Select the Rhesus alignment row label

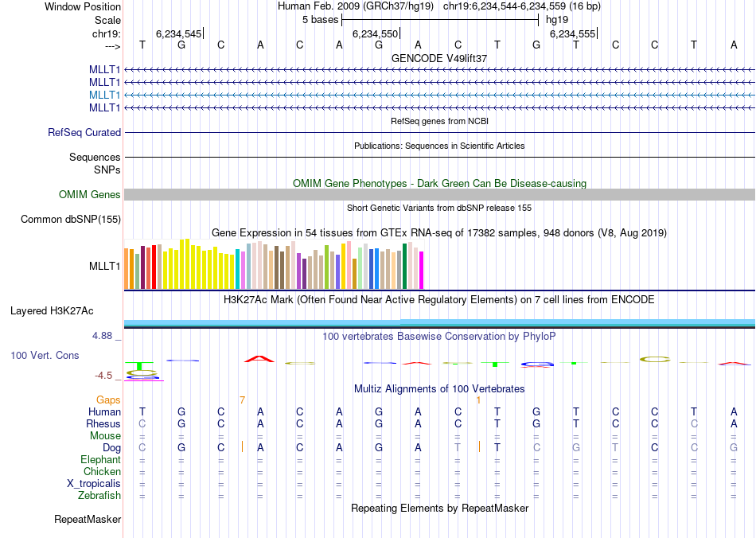tap(103, 423)
